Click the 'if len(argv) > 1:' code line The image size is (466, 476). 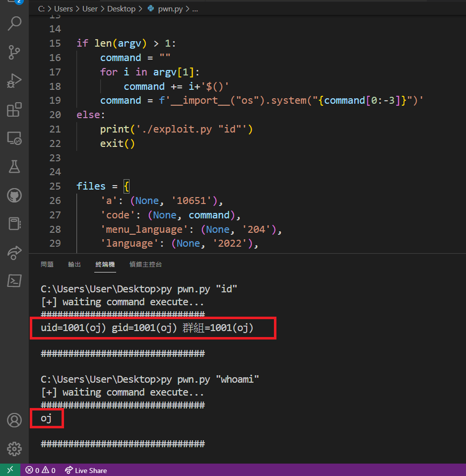click(126, 43)
